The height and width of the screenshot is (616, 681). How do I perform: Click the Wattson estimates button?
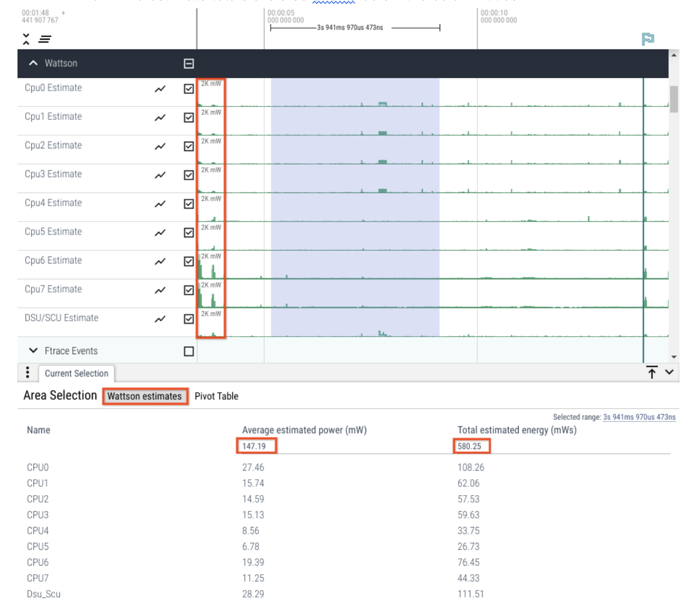coord(145,396)
